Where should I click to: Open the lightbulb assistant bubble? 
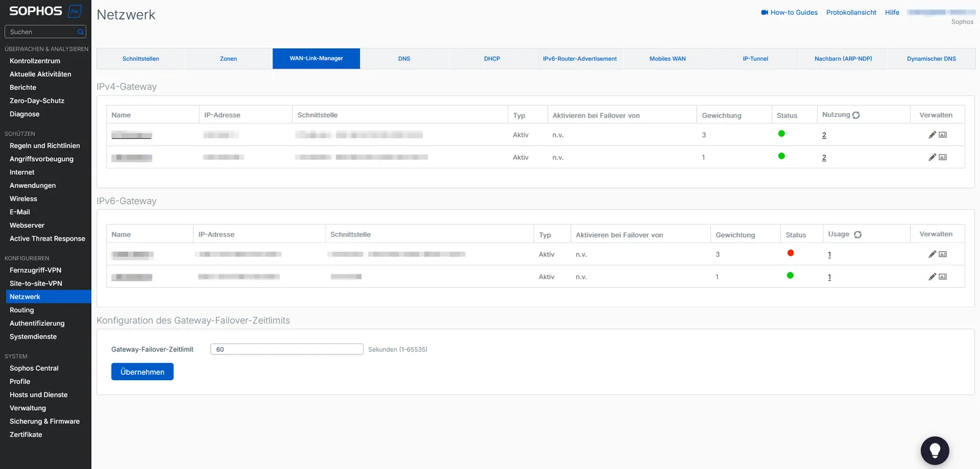(934, 451)
